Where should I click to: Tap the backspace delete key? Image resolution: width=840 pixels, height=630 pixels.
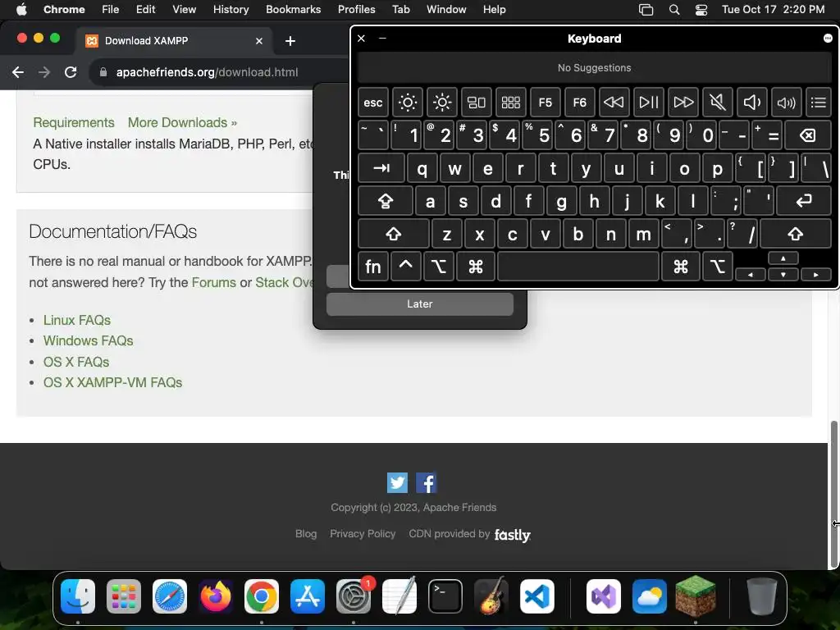(808, 135)
